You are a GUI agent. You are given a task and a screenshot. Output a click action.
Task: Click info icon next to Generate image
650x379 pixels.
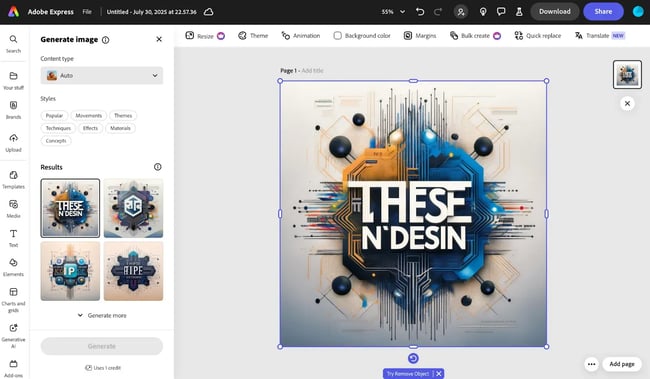point(106,40)
